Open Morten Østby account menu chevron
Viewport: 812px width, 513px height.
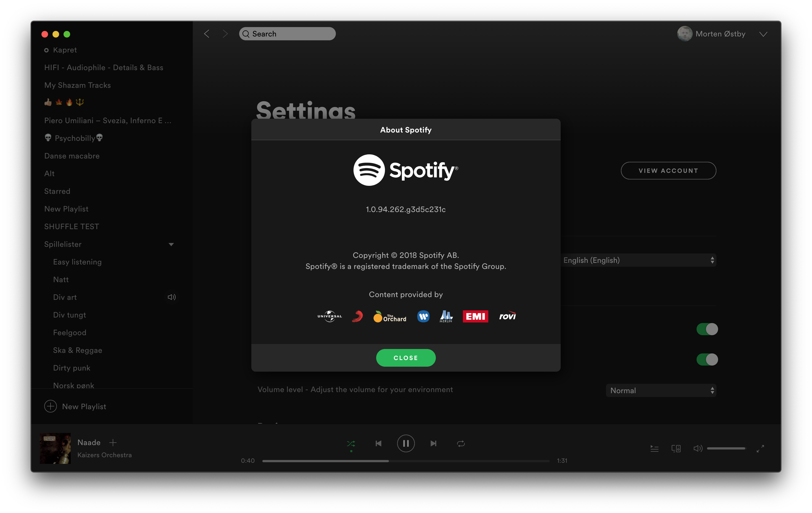pos(763,35)
